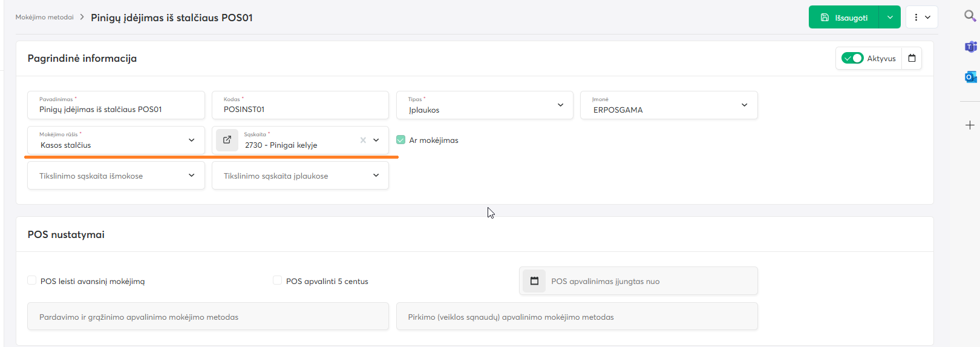Image resolution: width=980 pixels, height=347 pixels.
Task: Expand Išsaugoti split button arrow menu
Action: [x=889, y=17]
